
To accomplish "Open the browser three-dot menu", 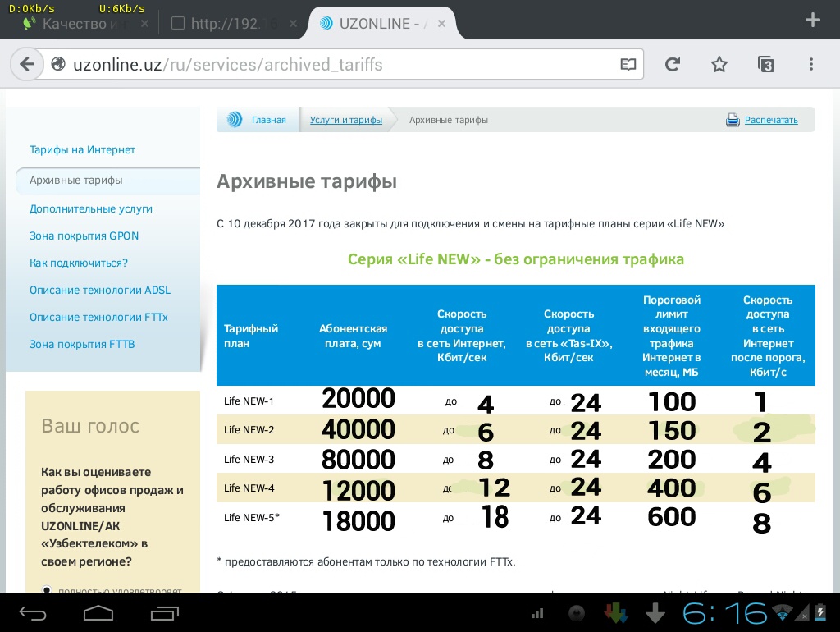I will [x=811, y=64].
